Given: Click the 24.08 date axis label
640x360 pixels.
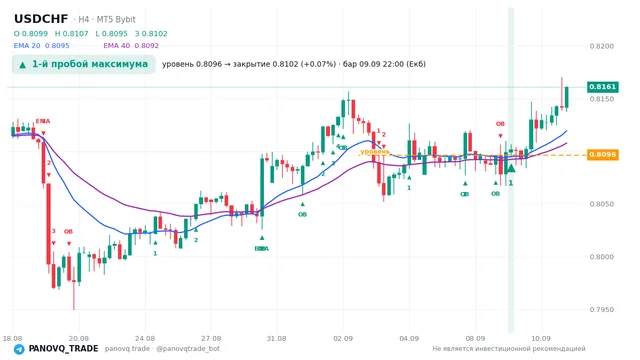Looking at the screenshot, I should (x=145, y=338).
